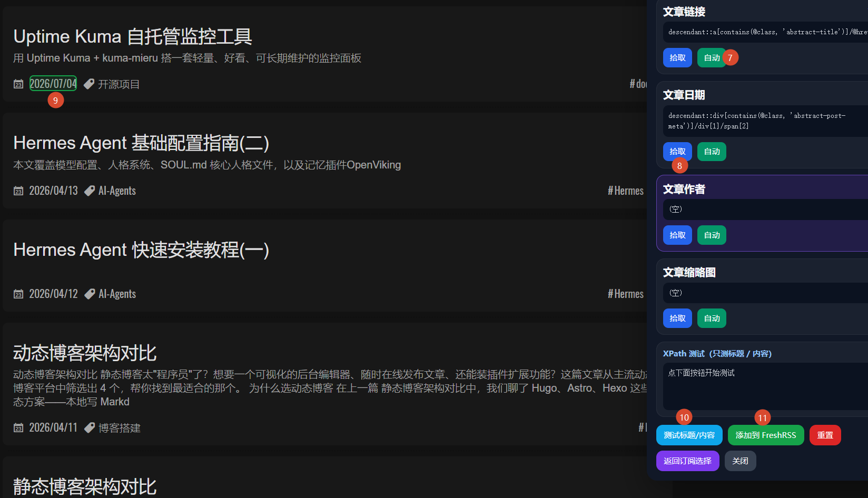
Task: Click the tag icon before 开源项目
Action: pyautogui.click(x=89, y=84)
